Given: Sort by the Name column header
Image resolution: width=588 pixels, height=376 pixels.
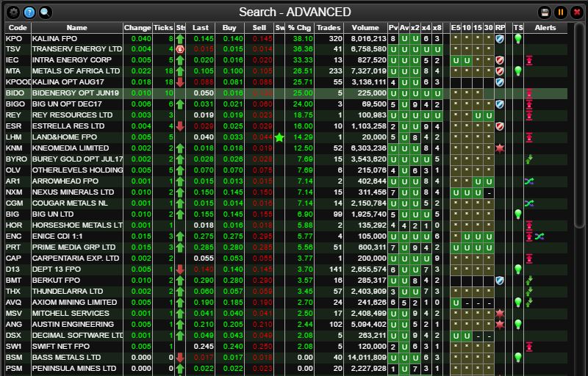Looking at the screenshot, I should coord(77,28).
